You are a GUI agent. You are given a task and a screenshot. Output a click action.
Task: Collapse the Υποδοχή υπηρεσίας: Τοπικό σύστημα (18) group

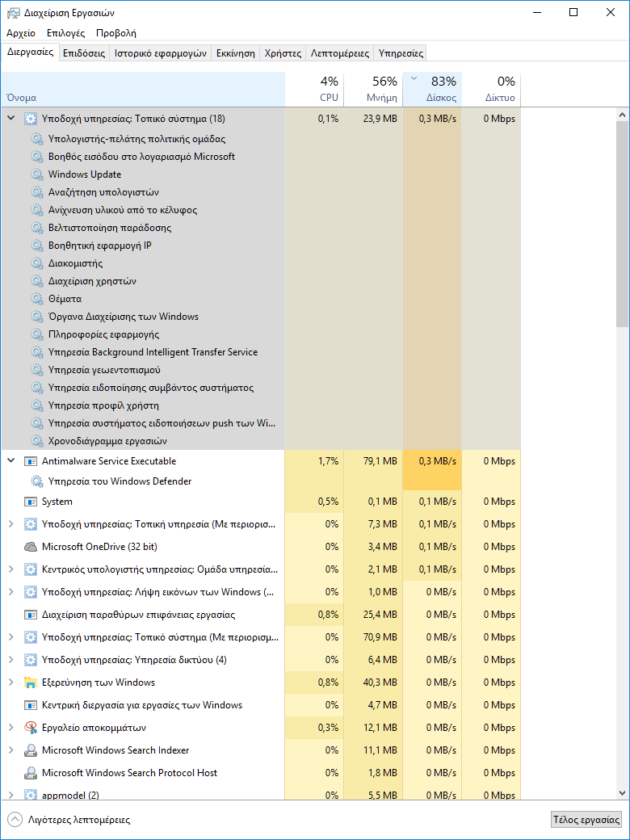tap(11, 119)
